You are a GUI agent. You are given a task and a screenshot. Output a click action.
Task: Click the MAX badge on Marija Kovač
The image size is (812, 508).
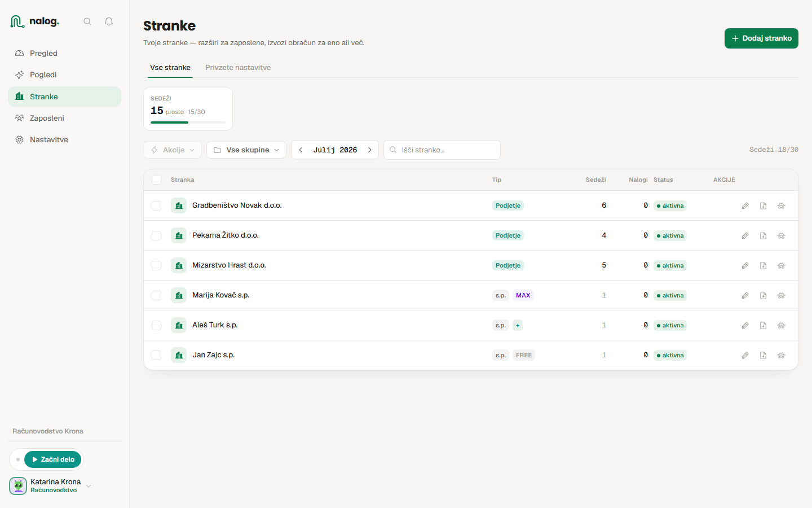(523, 295)
